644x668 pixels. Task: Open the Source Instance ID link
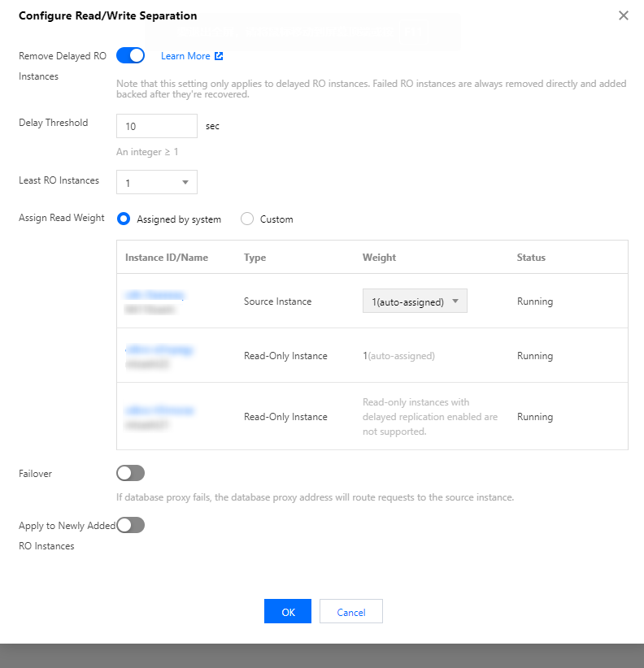pos(155,295)
